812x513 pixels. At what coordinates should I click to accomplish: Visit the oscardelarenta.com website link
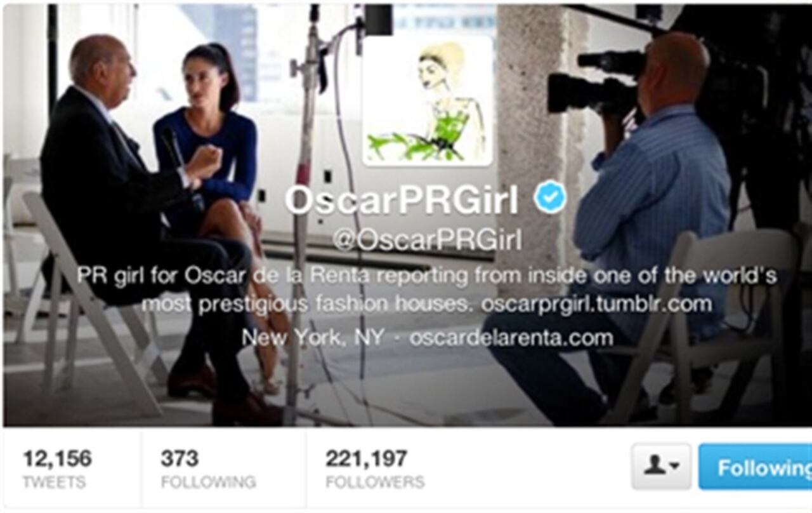point(511,338)
